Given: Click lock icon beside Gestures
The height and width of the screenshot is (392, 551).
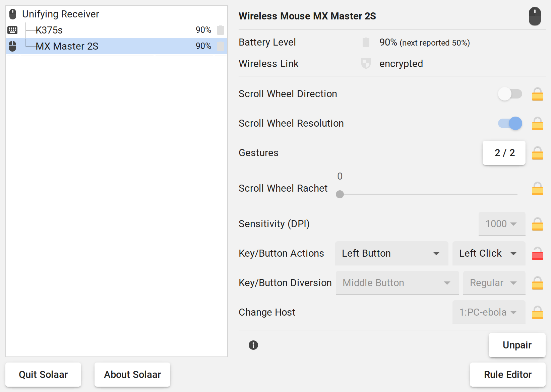Looking at the screenshot, I should pos(538,153).
